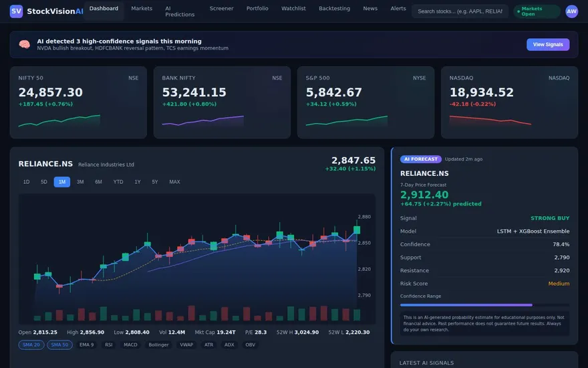Viewport: 588px width, 368px height.
Task: Select the 3M chart range
Action: tap(80, 182)
